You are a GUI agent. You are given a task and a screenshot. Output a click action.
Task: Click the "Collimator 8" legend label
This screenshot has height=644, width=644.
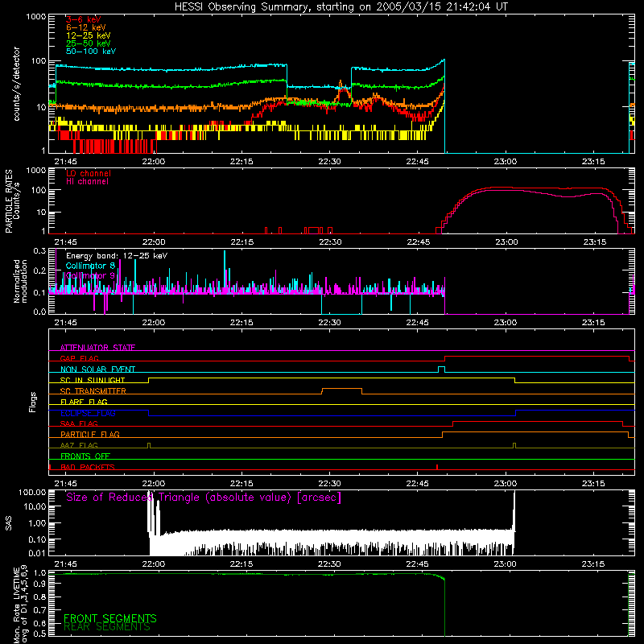coord(90,266)
